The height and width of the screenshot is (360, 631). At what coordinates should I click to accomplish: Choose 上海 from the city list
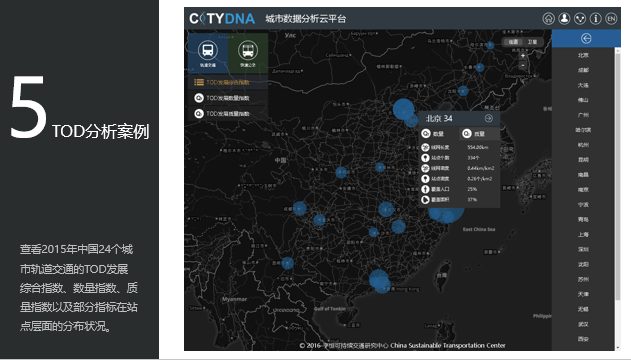pyautogui.click(x=583, y=235)
